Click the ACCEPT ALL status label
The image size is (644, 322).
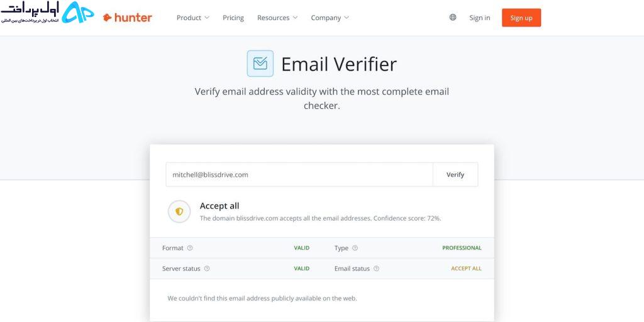pyautogui.click(x=466, y=269)
